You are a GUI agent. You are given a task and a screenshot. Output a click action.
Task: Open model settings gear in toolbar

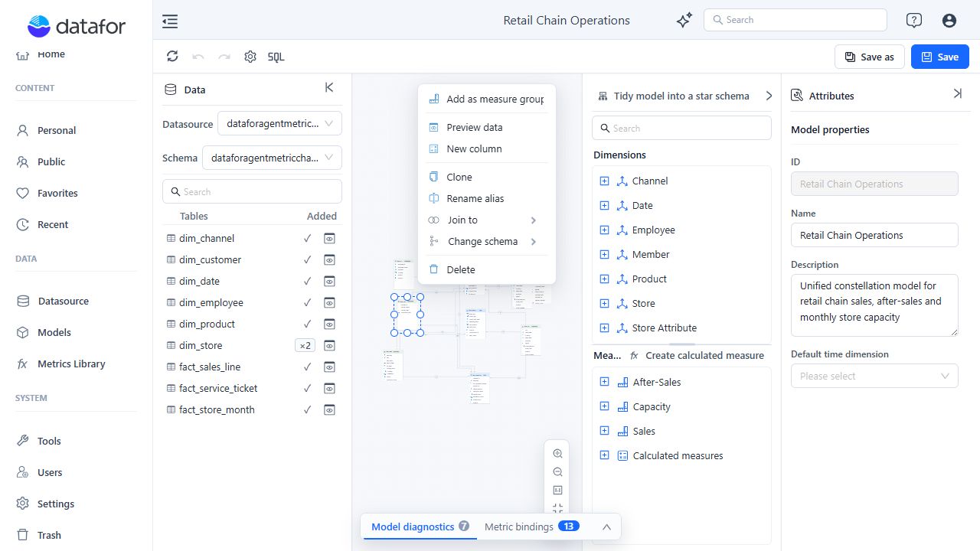250,57
